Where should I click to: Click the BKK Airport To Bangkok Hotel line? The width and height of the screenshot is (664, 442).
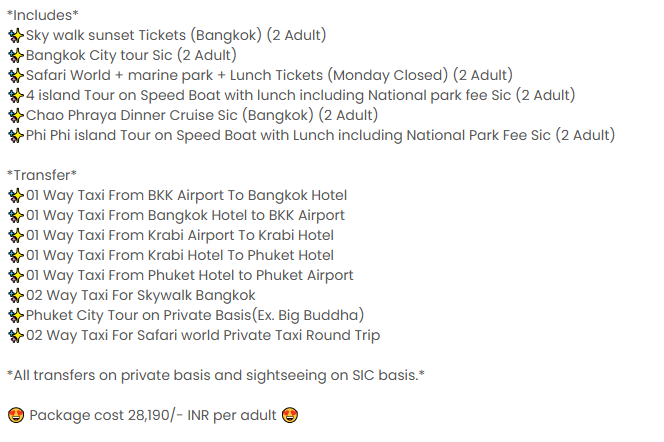(x=186, y=195)
